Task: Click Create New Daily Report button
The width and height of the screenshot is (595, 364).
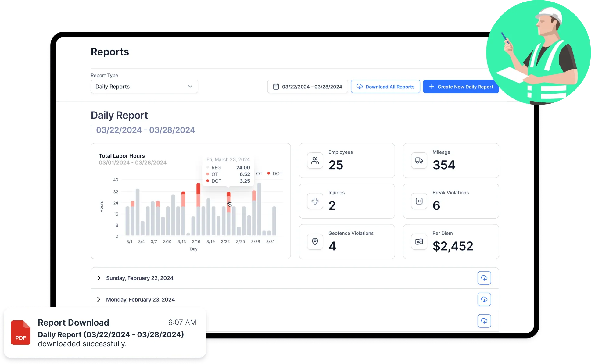Action: click(x=461, y=87)
